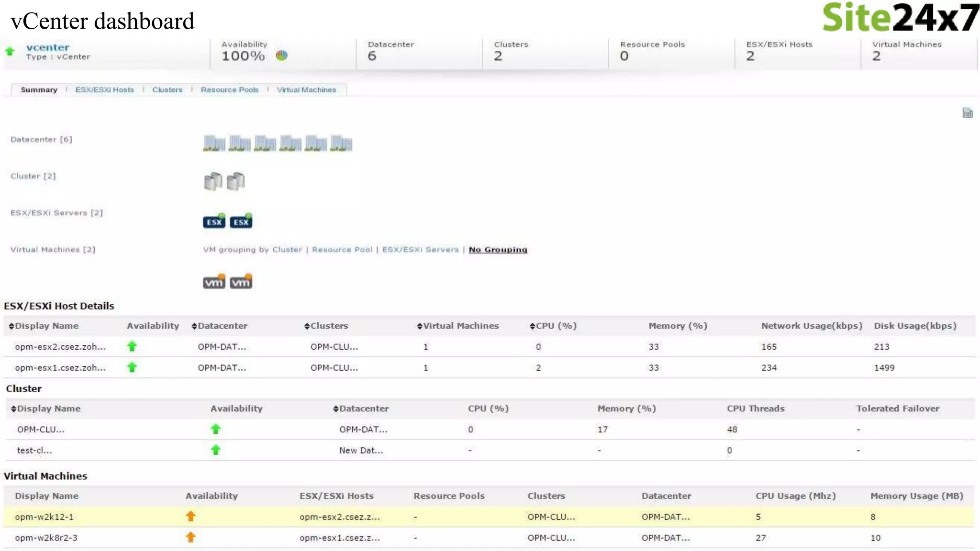Switch to the ESX/ESXi Hosts tab
This screenshot has height=551, width=980.
point(105,90)
